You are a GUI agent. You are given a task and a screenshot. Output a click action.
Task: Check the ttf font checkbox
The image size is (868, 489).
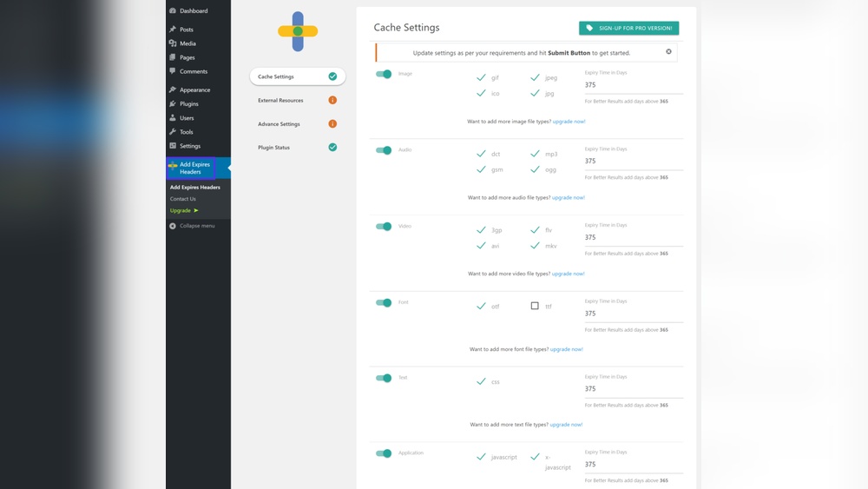pyautogui.click(x=535, y=306)
